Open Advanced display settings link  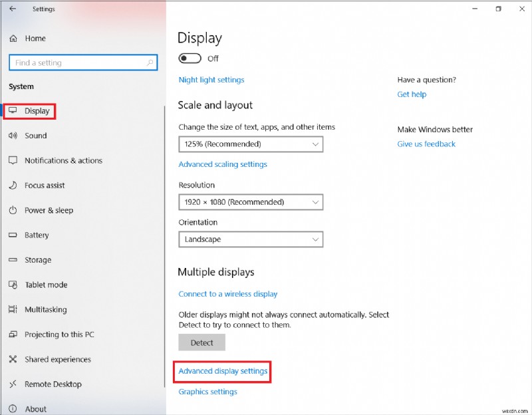pyautogui.click(x=222, y=372)
